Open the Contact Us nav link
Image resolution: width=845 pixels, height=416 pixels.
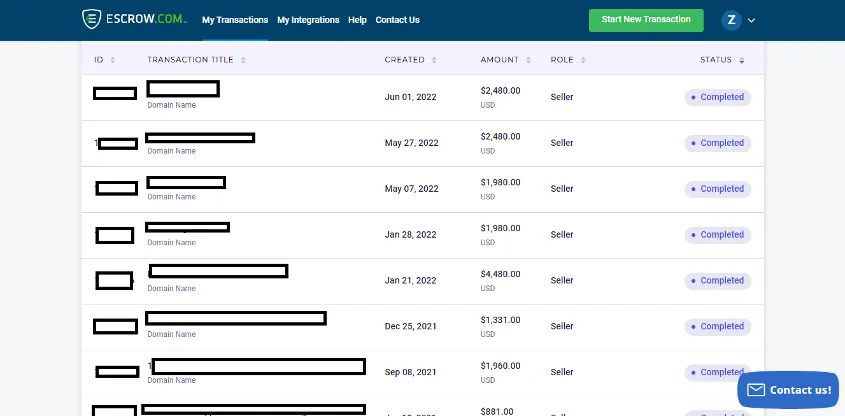click(398, 20)
